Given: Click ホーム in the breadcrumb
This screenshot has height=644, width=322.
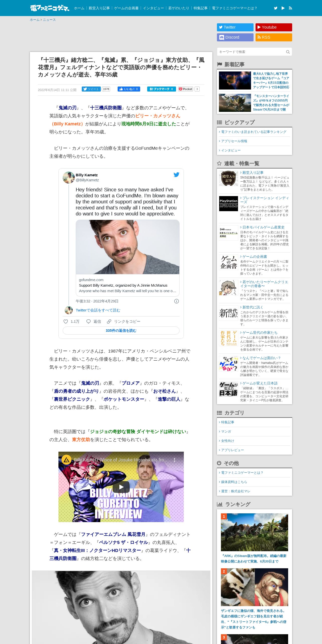Looking at the screenshot, I should coord(35,20).
